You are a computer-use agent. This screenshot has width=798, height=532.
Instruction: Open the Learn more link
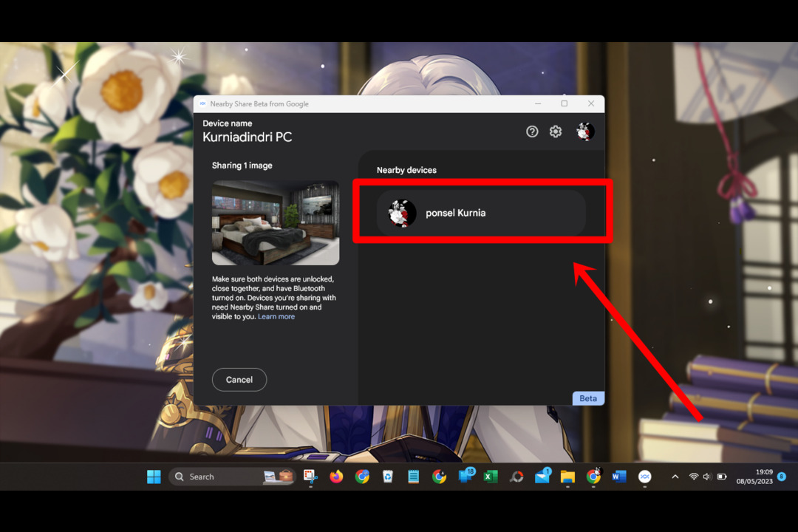point(276,317)
